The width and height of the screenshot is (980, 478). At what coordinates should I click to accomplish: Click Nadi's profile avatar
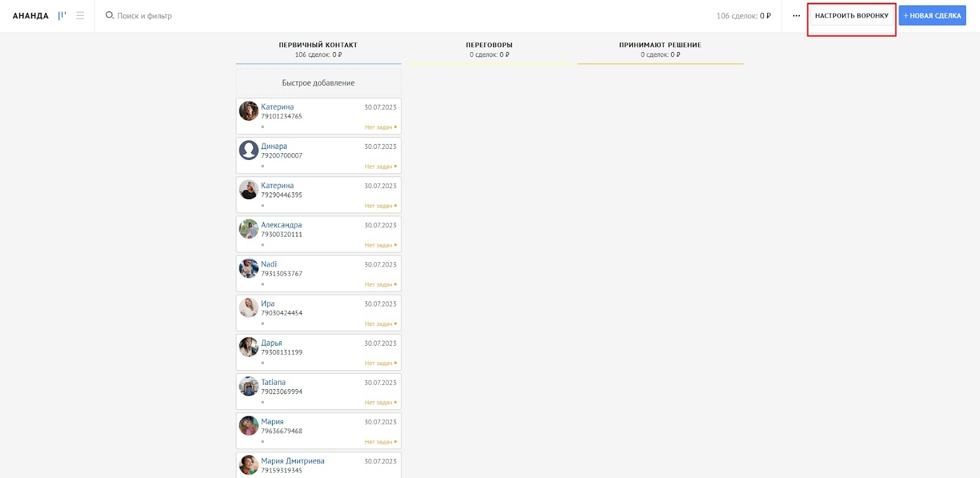pyautogui.click(x=249, y=268)
